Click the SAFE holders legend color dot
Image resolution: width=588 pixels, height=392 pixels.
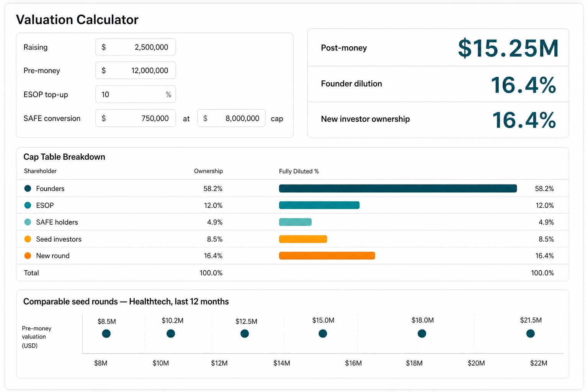point(28,222)
